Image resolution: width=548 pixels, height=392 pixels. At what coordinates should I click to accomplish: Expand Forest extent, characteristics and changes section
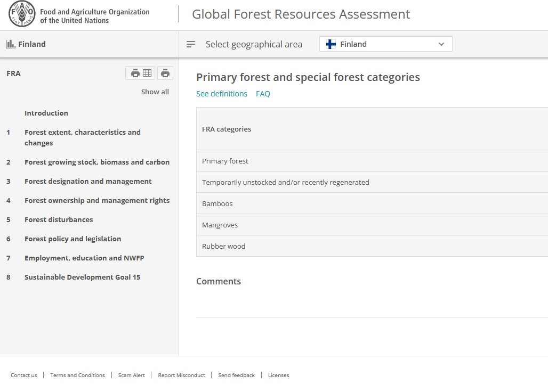pos(83,137)
